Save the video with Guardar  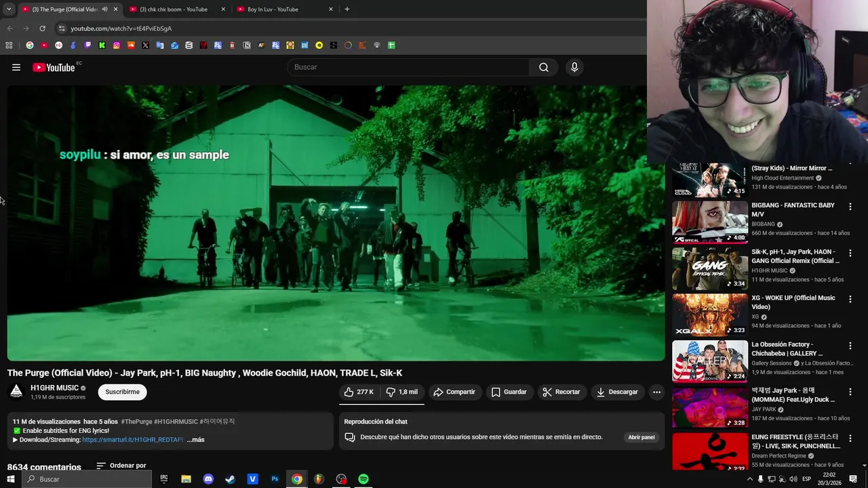(509, 392)
